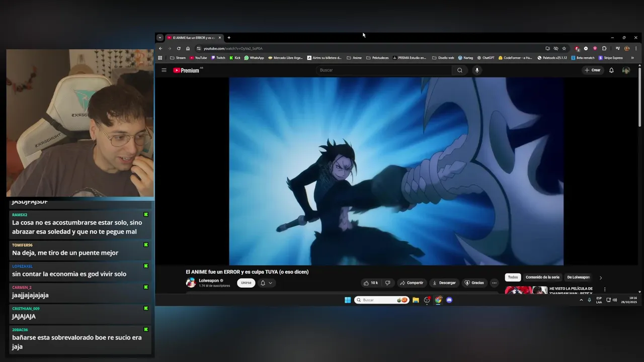Image resolution: width=644 pixels, height=362 pixels.
Task: Show more bookmarks with the double chevron
Action: click(x=632, y=58)
